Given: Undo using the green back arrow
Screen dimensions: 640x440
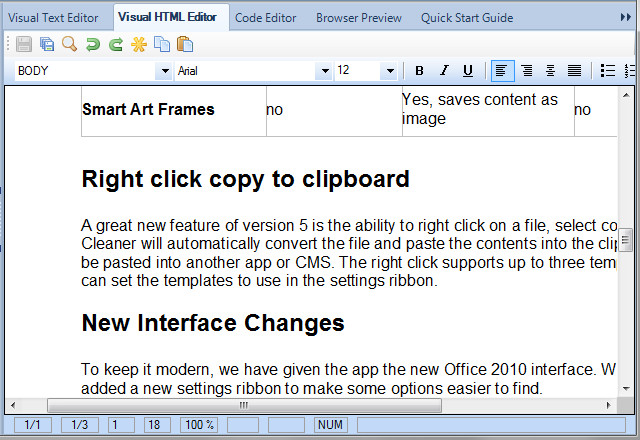Looking at the screenshot, I should (x=93, y=44).
